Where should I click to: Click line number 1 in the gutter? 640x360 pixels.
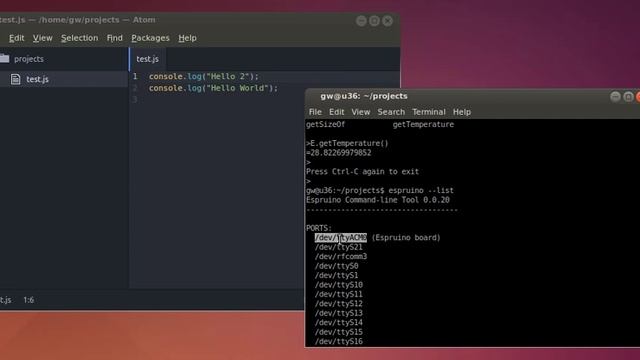135,76
